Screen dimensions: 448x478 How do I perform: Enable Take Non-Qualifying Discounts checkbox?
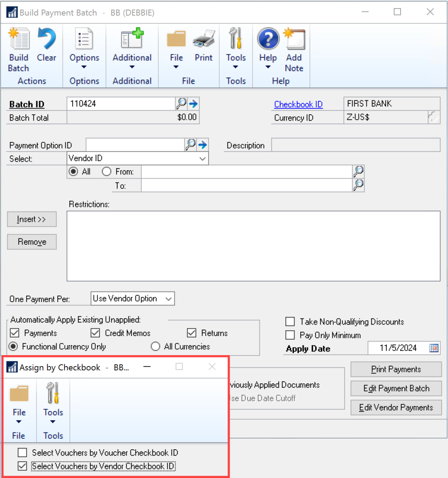point(290,321)
